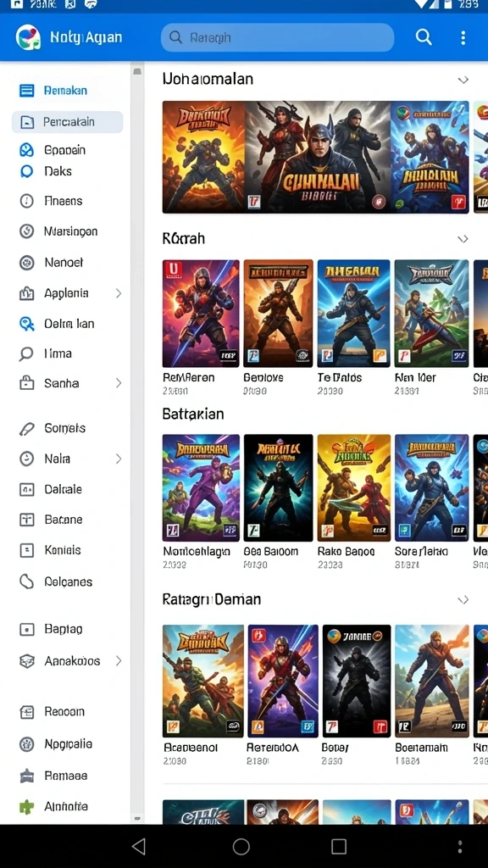Click the Noty Agan app title
Image resolution: width=488 pixels, height=868 pixels.
[86, 37]
